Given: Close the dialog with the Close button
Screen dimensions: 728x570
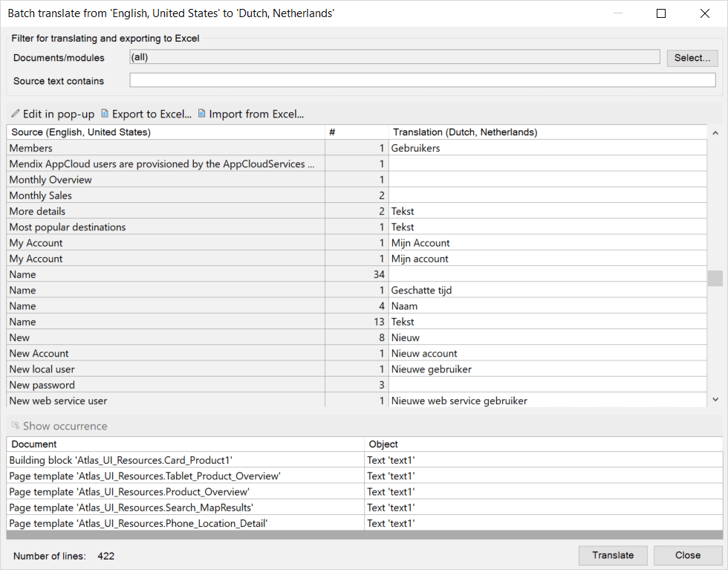Looking at the screenshot, I should click(687, 555).
